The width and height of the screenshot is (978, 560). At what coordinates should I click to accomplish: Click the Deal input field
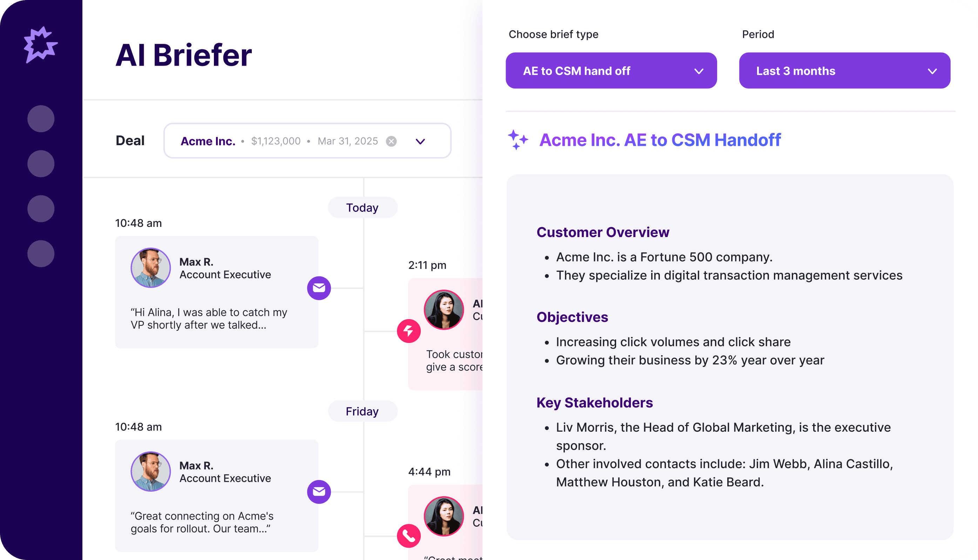coord(307,141)
